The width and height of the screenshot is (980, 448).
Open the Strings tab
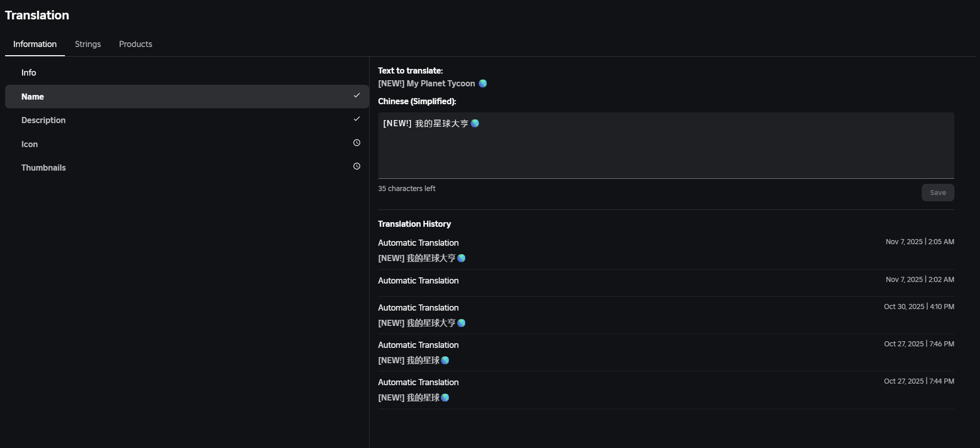[x=88, y=44]
